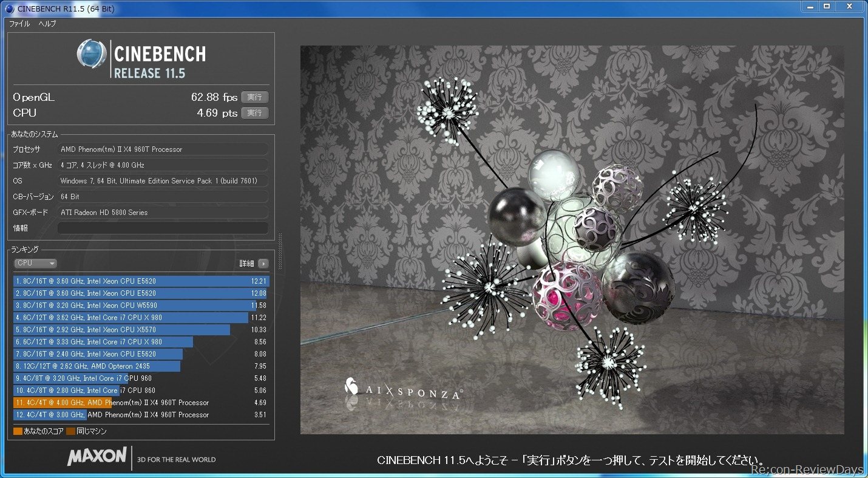The width and height of the screenshot is (868, 478).
Task: Run the CPU test with 実行 button
Action: pos(254,113)
